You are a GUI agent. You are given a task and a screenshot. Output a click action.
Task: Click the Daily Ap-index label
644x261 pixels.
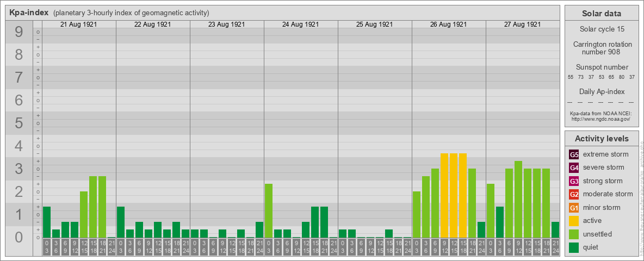[x=602, y=91]
